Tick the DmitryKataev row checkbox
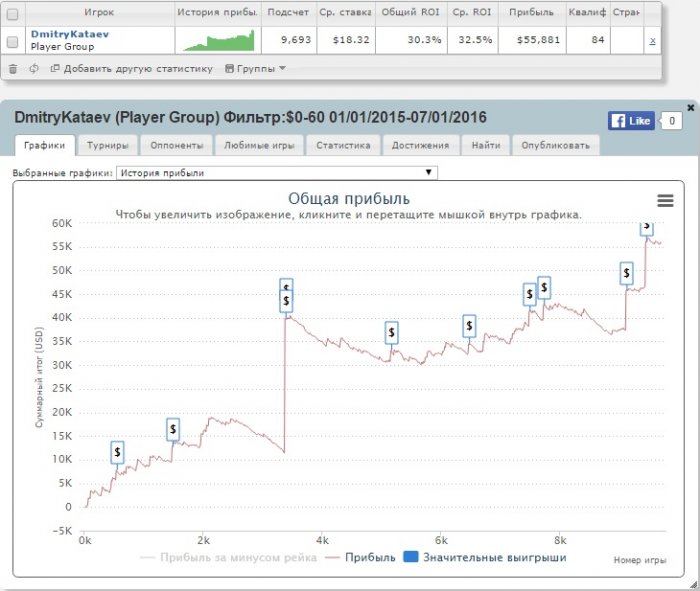Screen dimensions: 700x591 click(x=12, y=42)
